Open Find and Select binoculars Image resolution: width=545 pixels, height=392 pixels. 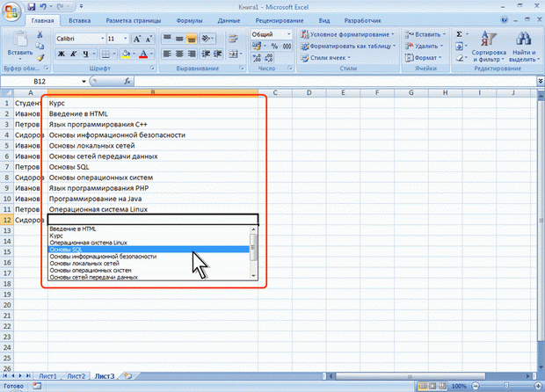(x=523, y=47)
